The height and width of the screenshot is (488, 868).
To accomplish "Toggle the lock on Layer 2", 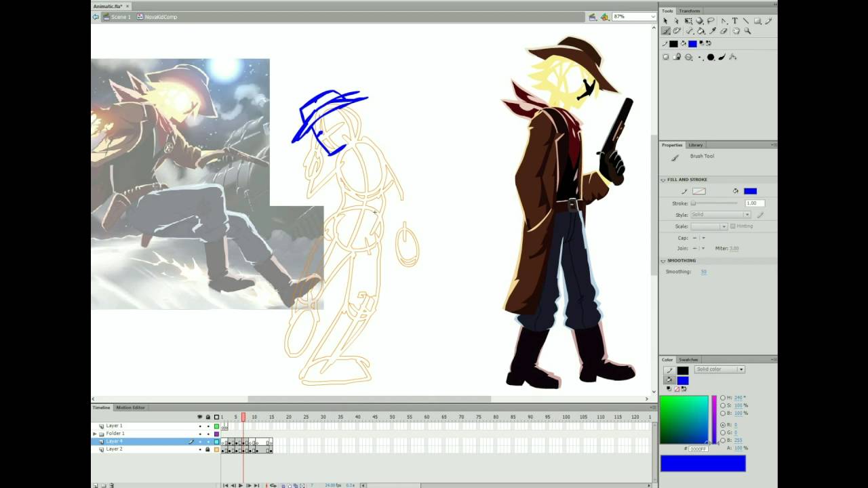I will (x=208, y=449).
